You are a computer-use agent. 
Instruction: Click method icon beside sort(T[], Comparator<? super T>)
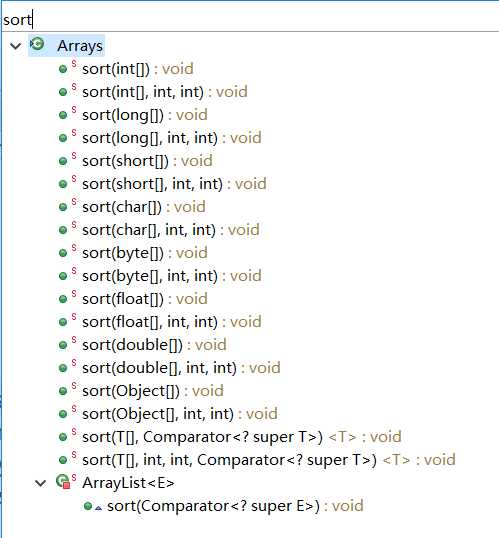63,437
